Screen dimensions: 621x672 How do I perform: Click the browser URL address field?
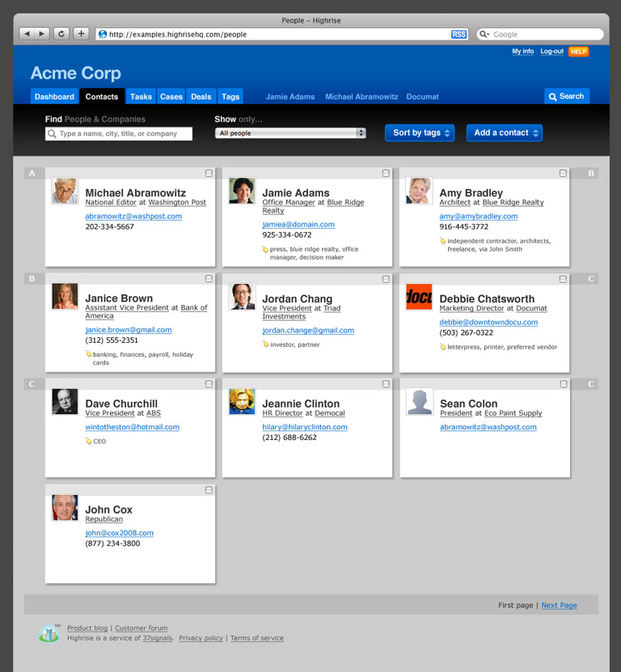tap(282, 34)
